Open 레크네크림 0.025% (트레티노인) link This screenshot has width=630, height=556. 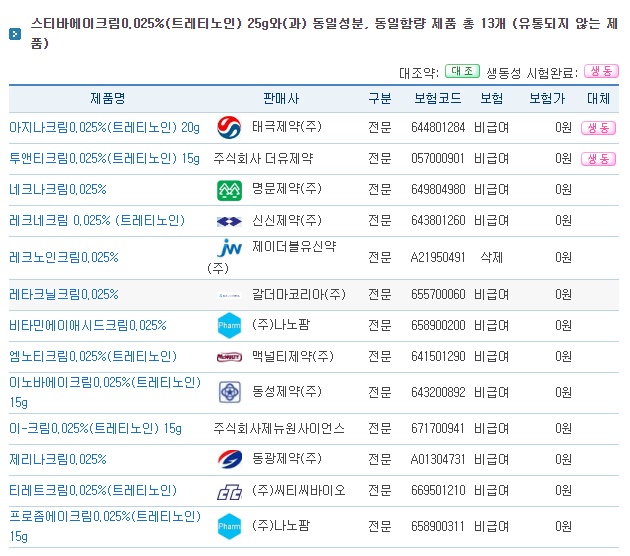97,220
